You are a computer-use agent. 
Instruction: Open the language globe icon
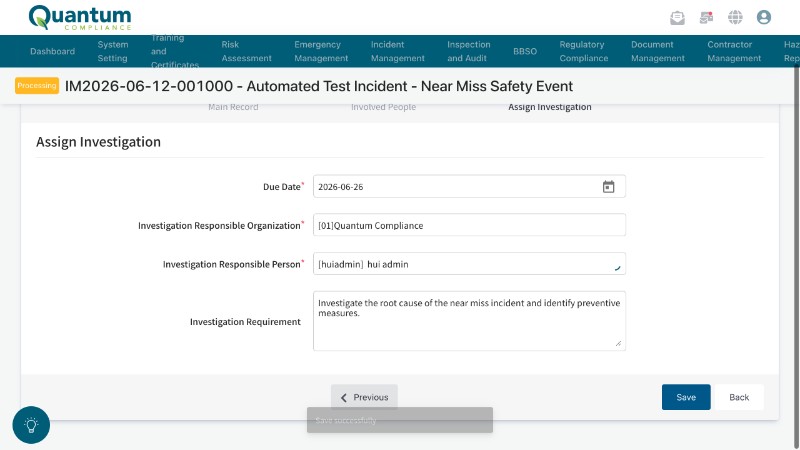[x=735, y=17]
